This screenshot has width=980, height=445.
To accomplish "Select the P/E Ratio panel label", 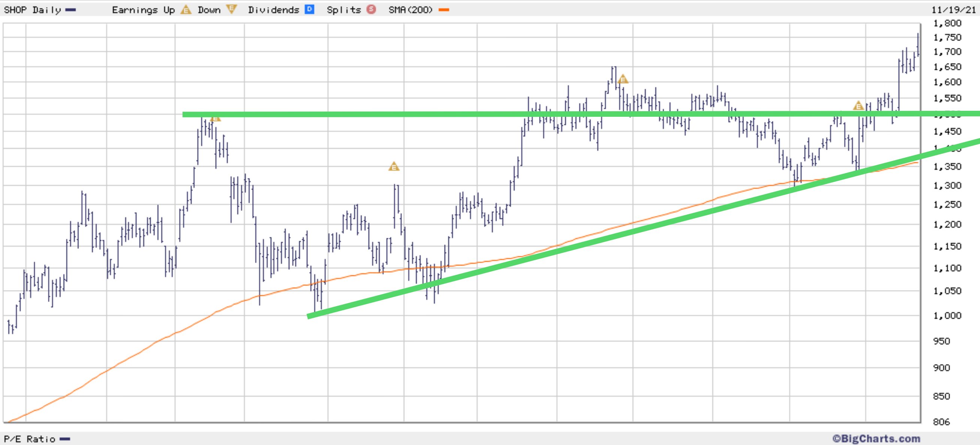I will [x=29, y=439].
